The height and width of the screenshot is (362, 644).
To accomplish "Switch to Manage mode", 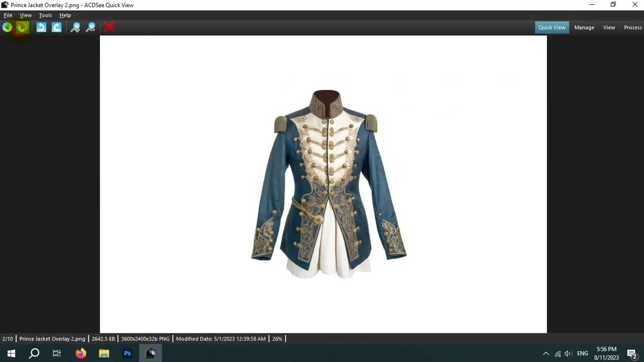I will (x=584, y=28).
